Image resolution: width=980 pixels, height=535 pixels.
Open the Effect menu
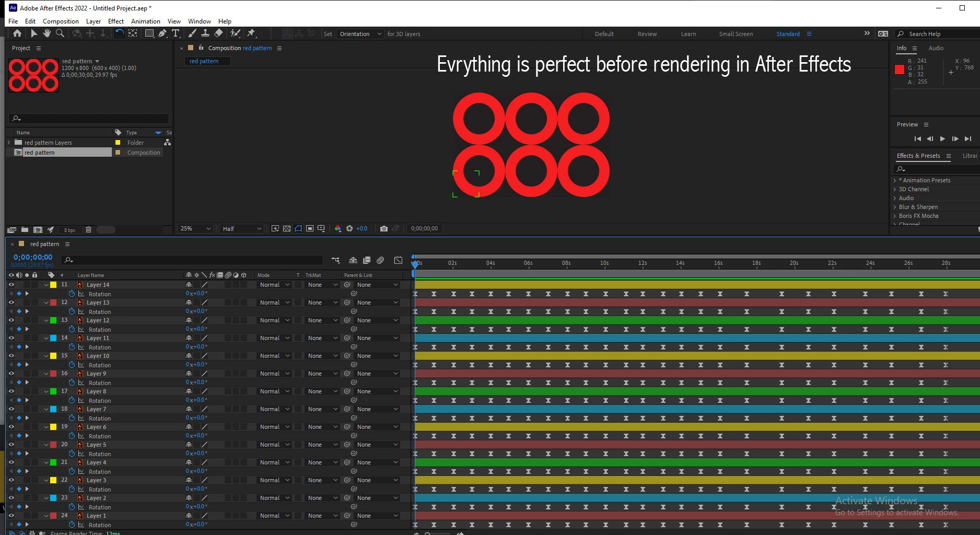pyautogui.click(x=116, y=21)
